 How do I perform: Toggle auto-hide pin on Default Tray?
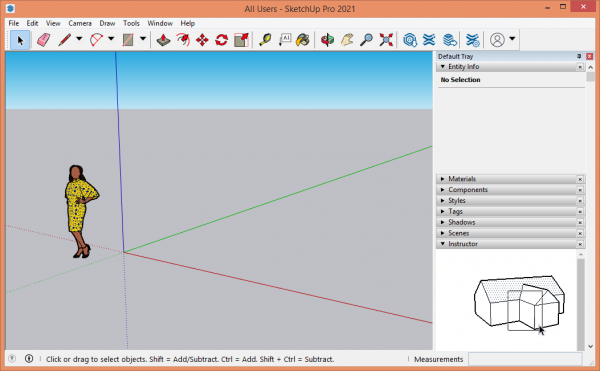click(579, 56)
